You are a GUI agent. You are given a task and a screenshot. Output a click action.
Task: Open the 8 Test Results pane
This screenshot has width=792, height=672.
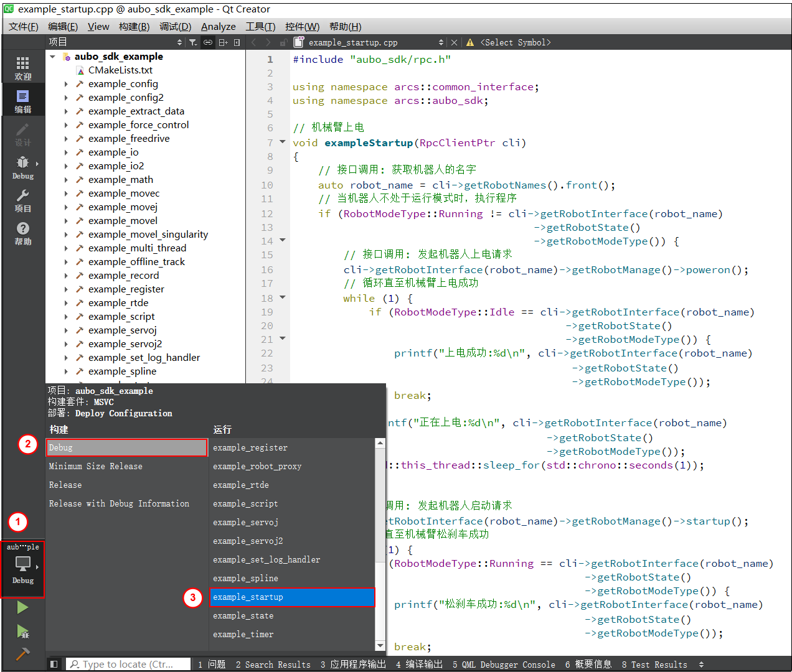(x=654, y=665)
